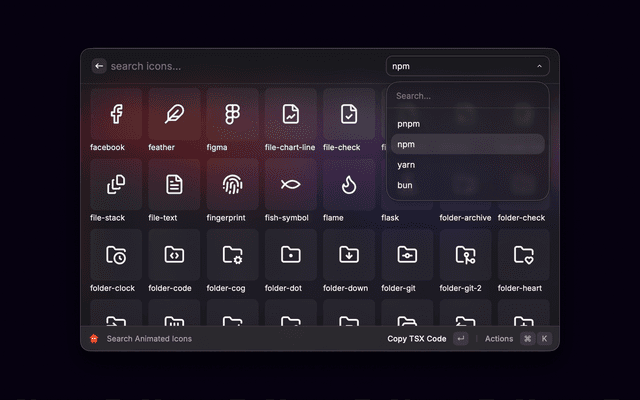Select the flame icon tile
The image size is (640, 400).
click(x=348, y=184)
